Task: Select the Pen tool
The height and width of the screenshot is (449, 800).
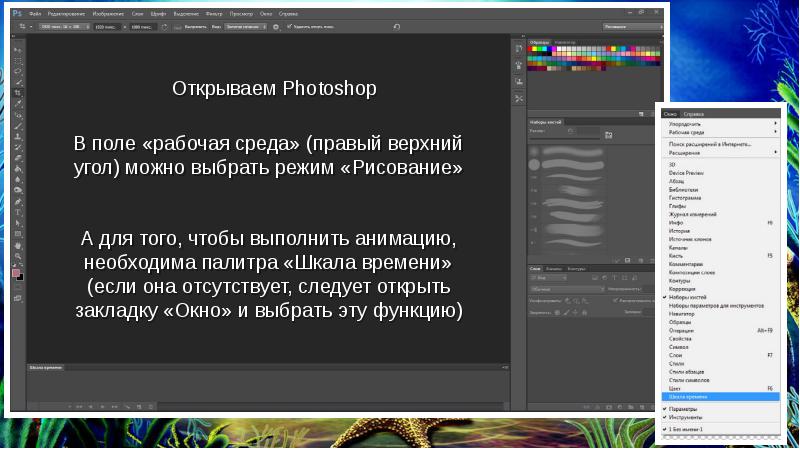Action: (x=18, y=201)
